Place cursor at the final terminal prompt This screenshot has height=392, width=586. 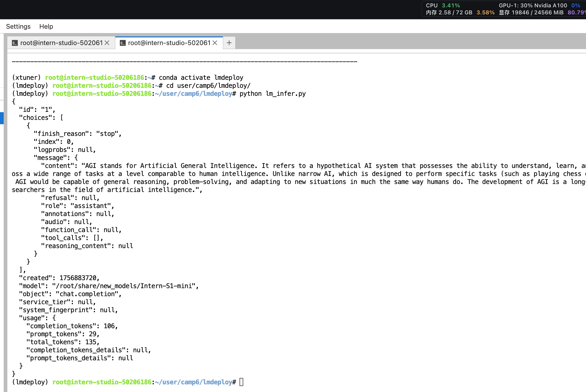[241, 382]
